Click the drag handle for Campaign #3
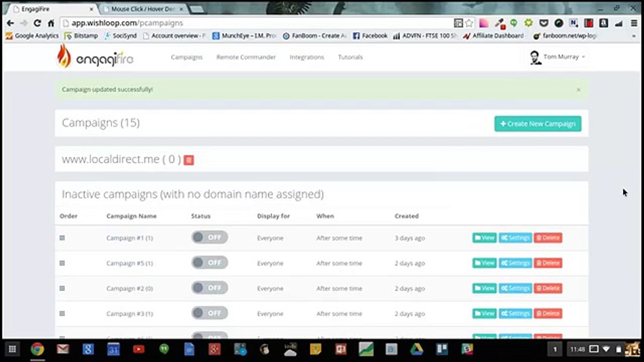This screenshot has height=362, width=644. tap(62, 313)
